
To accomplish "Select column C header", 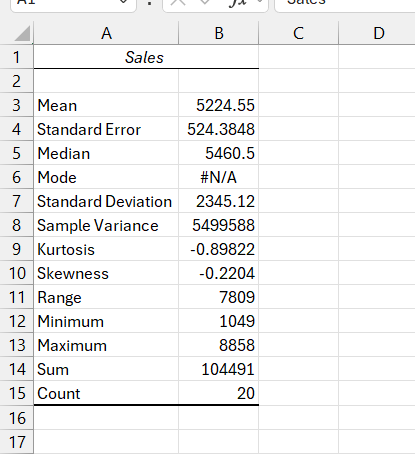I will point(299,33).
